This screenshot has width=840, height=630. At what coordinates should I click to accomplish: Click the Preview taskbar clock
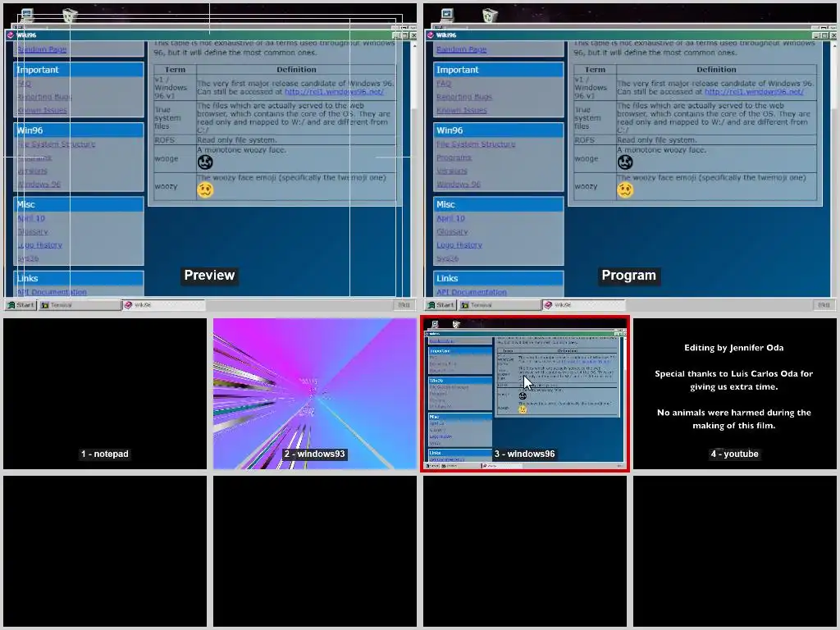[x=404, y=305]
